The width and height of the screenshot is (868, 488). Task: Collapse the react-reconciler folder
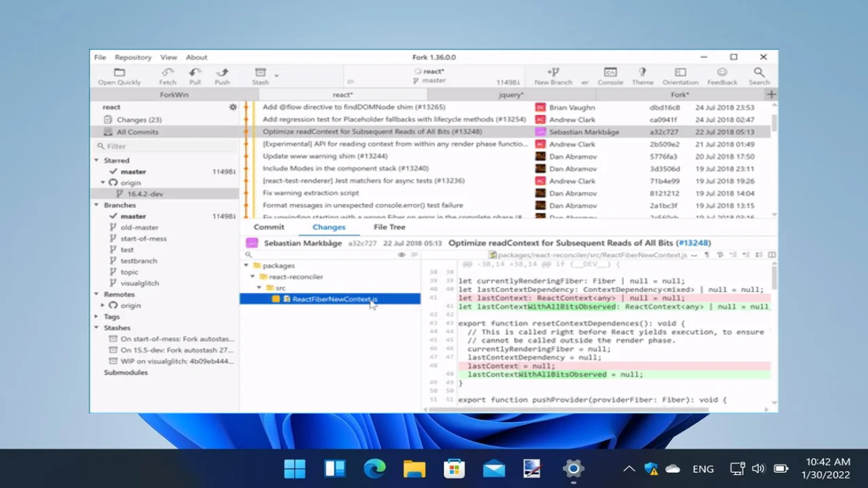[x=253, y=277]
